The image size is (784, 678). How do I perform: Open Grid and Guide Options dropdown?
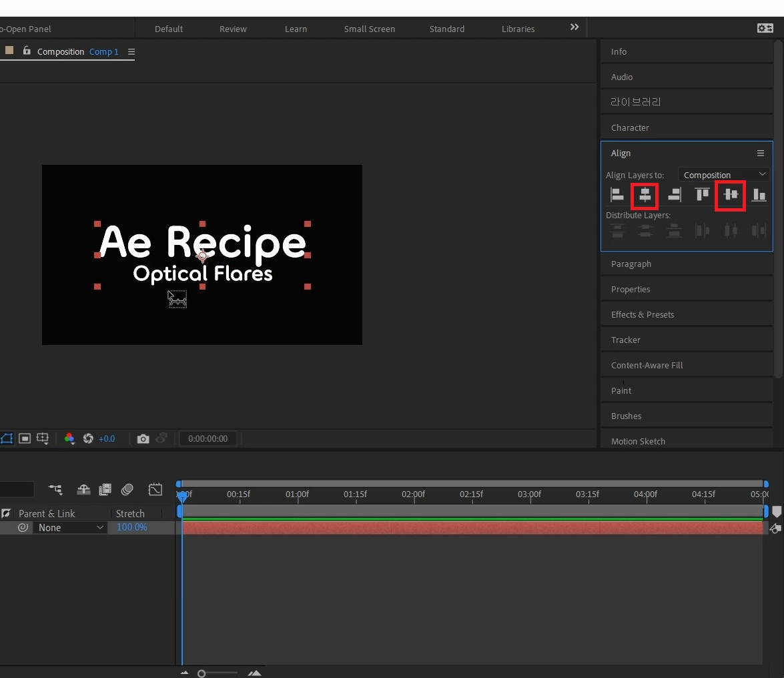pyautogui.click(x=43, y=438)
